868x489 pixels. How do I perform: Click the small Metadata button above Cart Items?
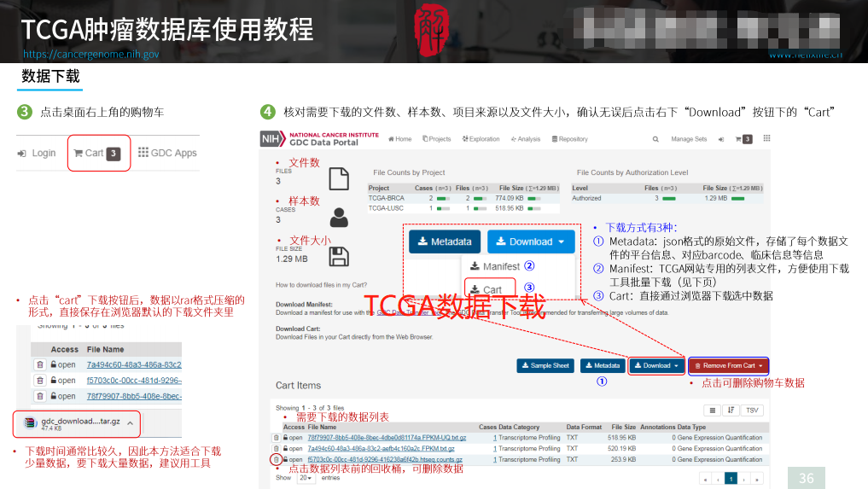[x=603, y=365]
